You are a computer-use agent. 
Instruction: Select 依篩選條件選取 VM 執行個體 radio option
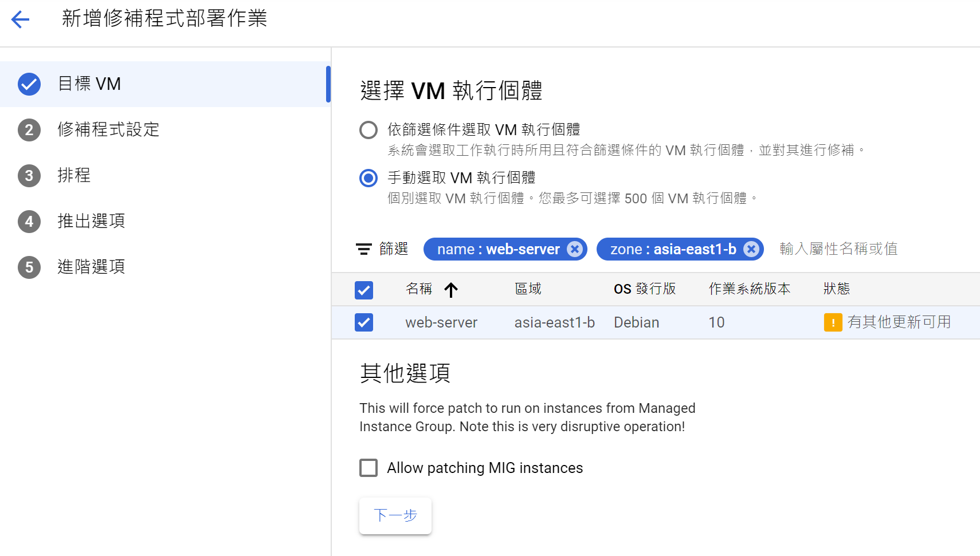coord(369,130)
